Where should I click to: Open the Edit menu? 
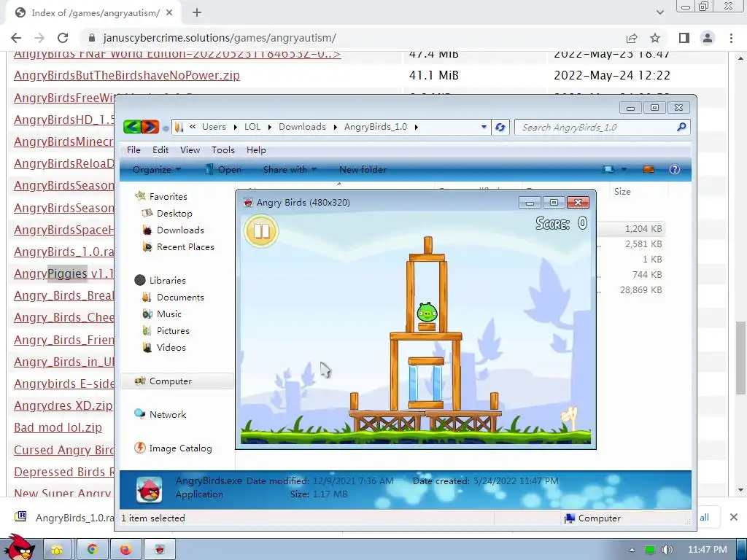click(x=160, y=150)
